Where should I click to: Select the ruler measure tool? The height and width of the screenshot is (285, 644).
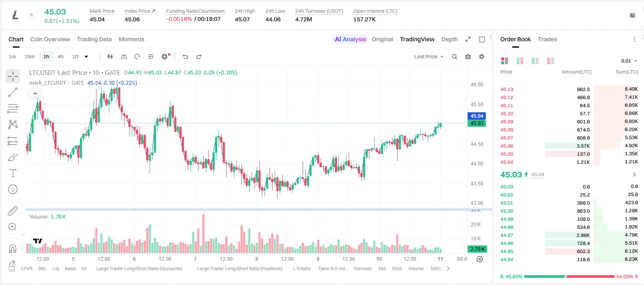coord(13,211)
